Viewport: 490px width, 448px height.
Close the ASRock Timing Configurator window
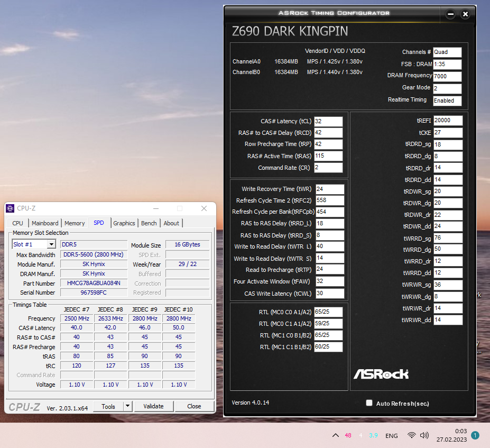click(x=465, y=14)
